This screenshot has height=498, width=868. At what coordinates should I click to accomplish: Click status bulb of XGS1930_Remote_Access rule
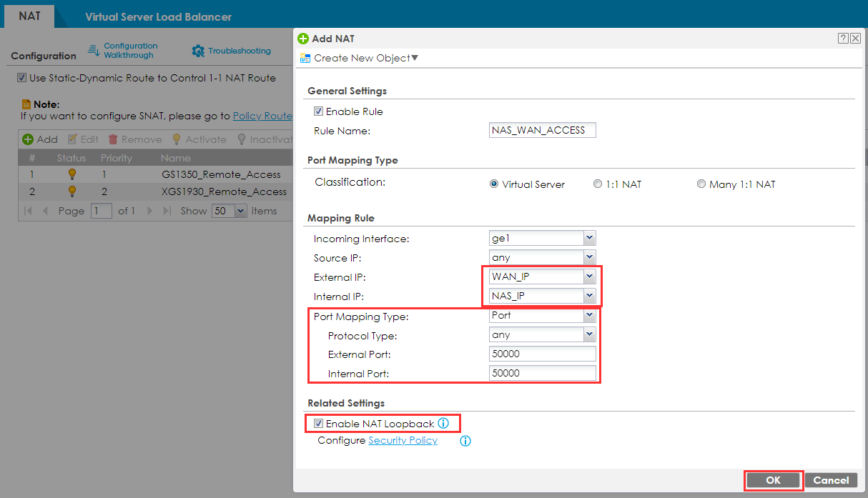point(71,191)
